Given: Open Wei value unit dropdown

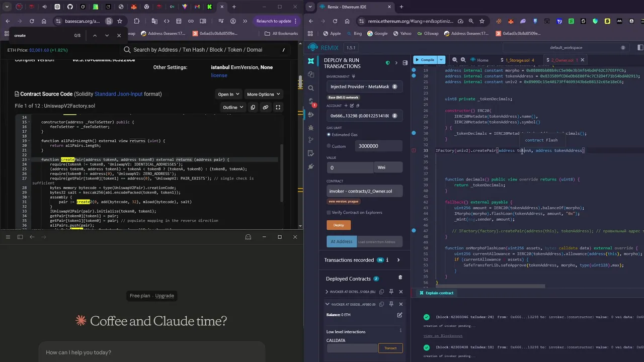Looking at the screenshot, I should coord(388,167).
